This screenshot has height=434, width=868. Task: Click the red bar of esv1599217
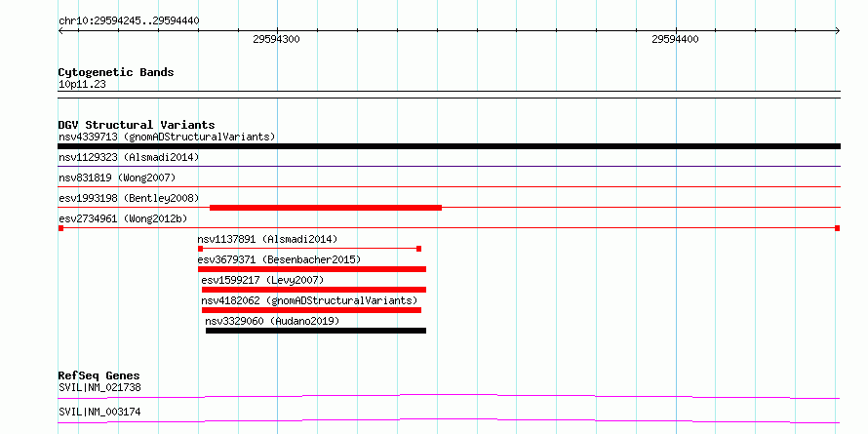(314, 290)
